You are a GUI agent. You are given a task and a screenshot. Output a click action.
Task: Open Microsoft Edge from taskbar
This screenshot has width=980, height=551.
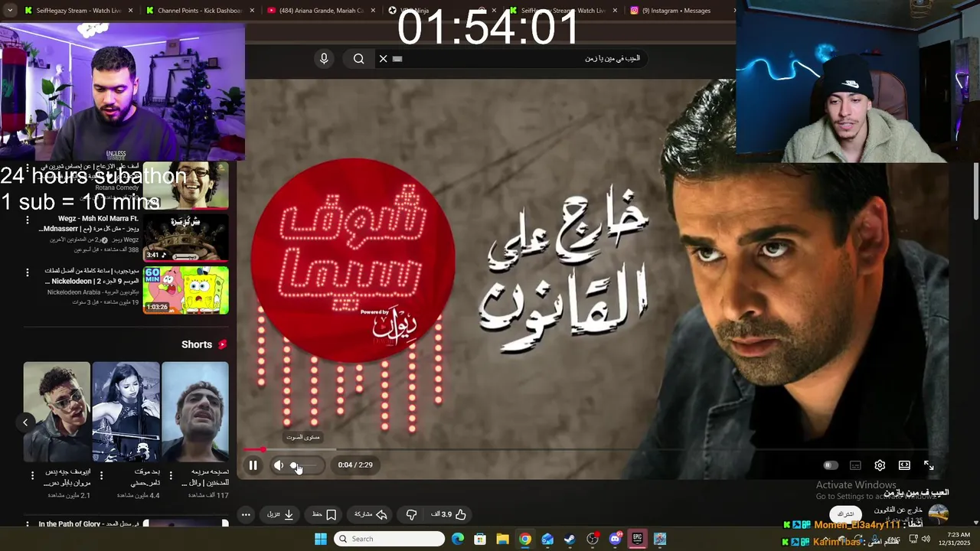click(x=458, y=539)
